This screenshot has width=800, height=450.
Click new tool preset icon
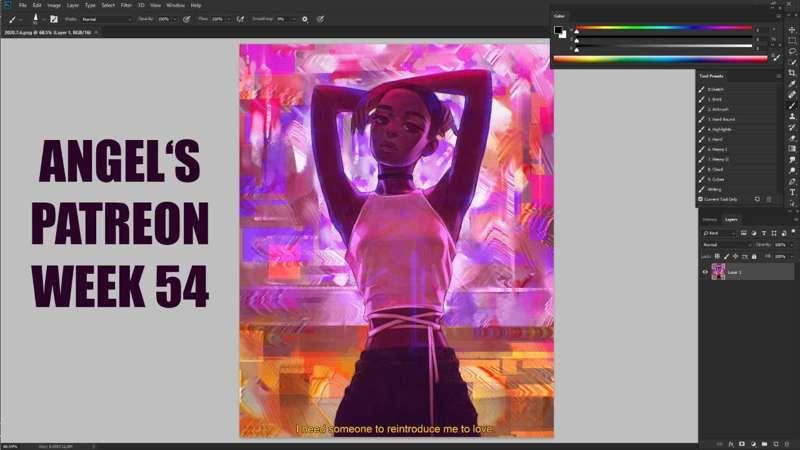click(x=757, y=199)
